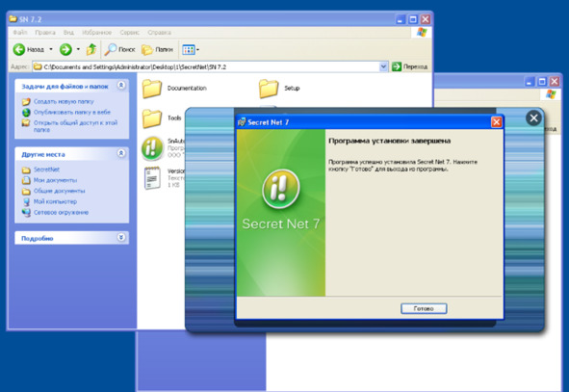
Task: Go up one folder level icon
Action: pyautogui.click(x=91, y=49)
